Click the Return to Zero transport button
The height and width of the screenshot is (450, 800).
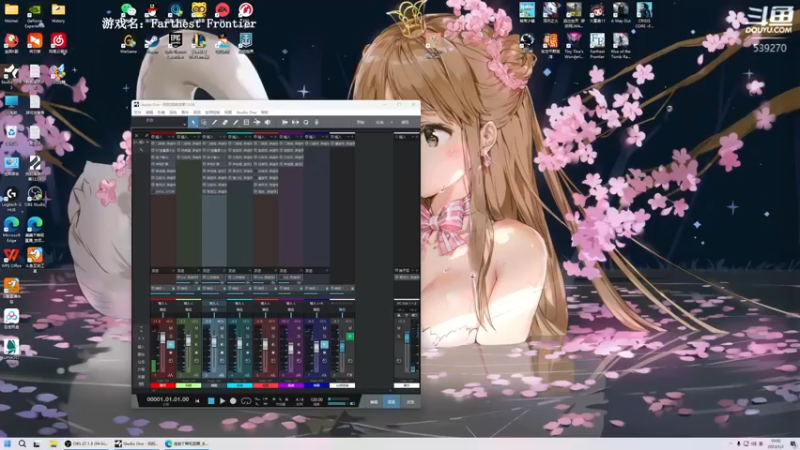click(x=197, y=401)
